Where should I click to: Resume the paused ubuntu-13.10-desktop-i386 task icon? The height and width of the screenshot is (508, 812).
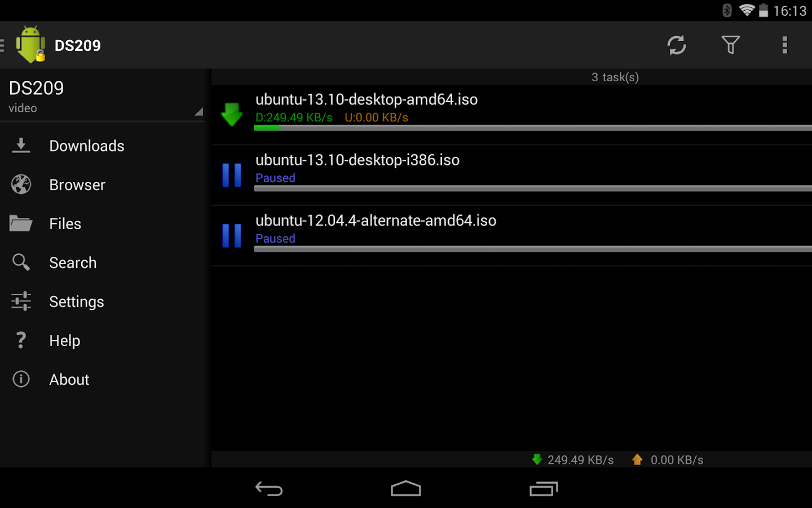[232, 175]
